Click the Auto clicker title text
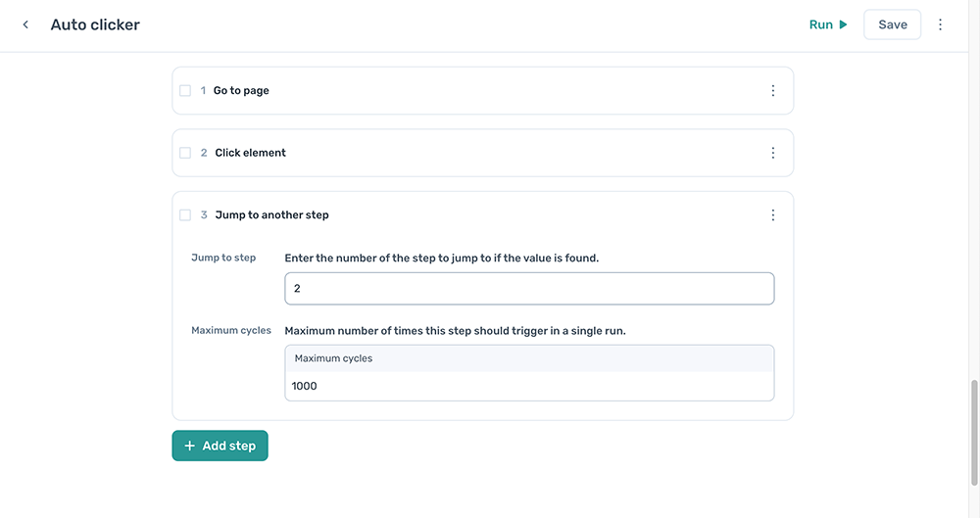 pyautogui.click(x=95, y=24)
